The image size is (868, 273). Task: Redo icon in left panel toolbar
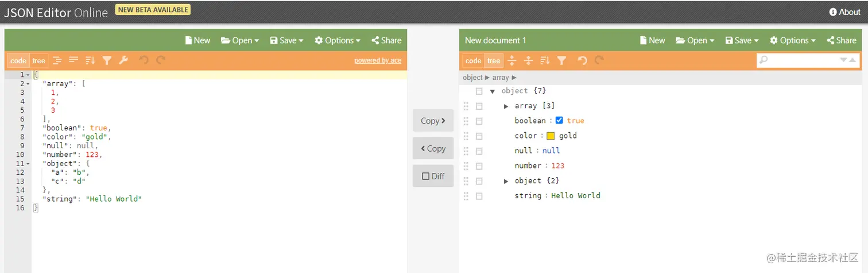tap(161, 60)
